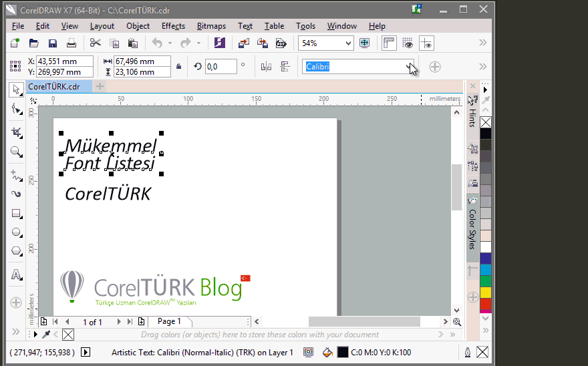588x366 pixels.
Task: Toggle Show grid button
Action: click(x=408, y=43)
